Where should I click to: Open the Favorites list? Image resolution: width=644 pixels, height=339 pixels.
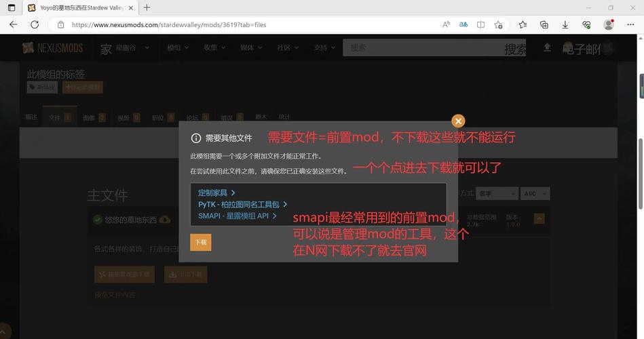523,24
